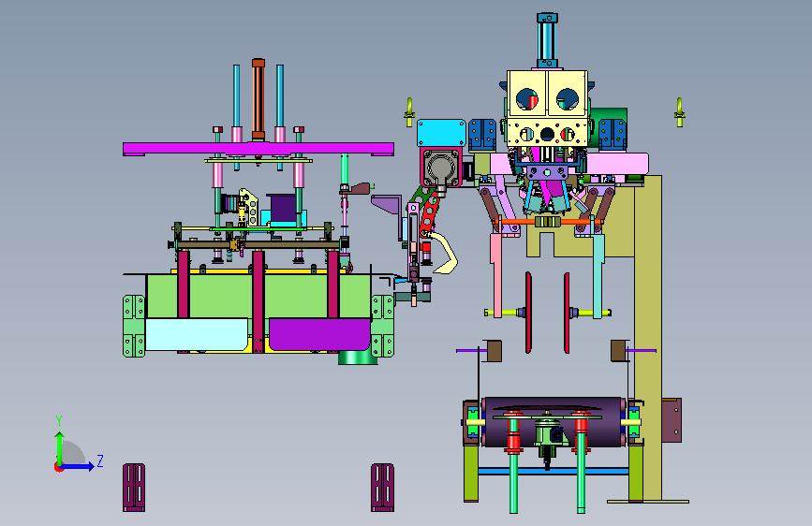Select the left brown block beside purple rod
812x526 pixels.
tap(493, 351)
